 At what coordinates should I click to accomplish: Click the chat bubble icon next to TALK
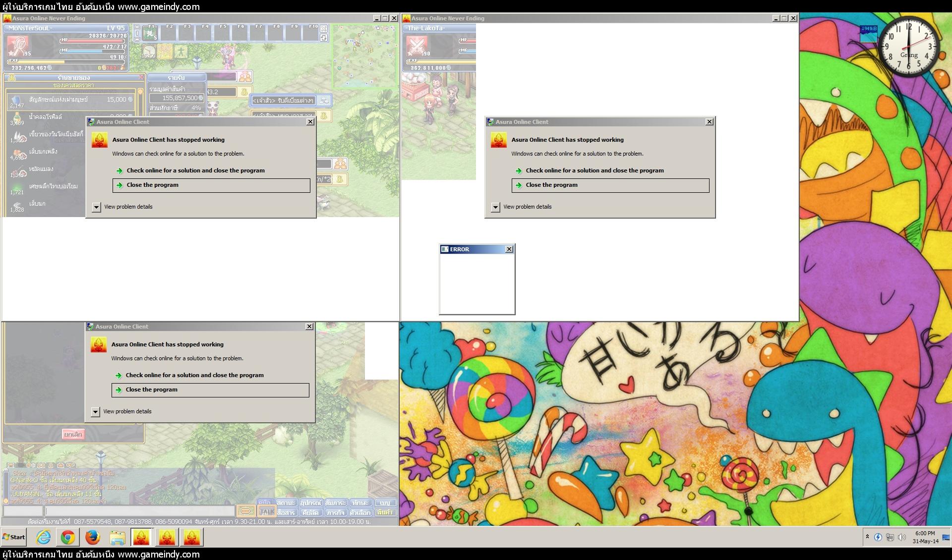click(x=246, y=511)
